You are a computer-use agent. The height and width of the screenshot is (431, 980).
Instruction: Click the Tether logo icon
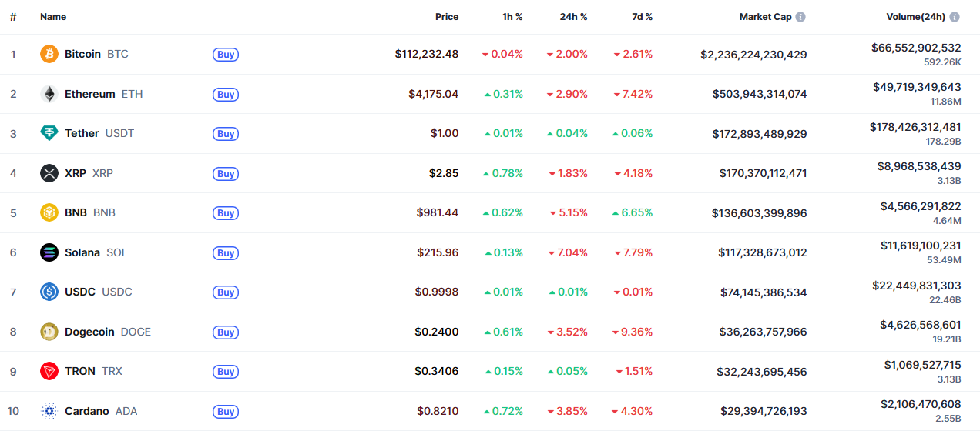point(49,133)
